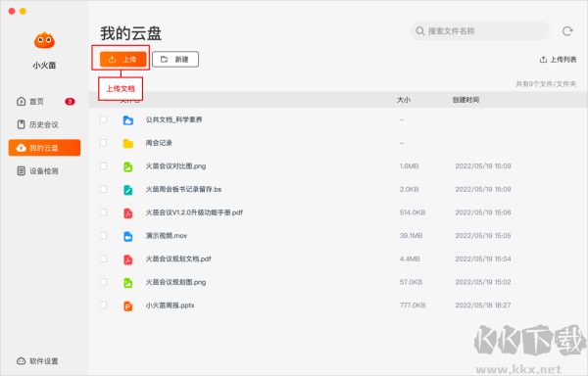This screenshot has width=588, height=376.
Task: Select file name 小火苗周报.pptx
Action: pyautogui.click(x=171, y=305)
